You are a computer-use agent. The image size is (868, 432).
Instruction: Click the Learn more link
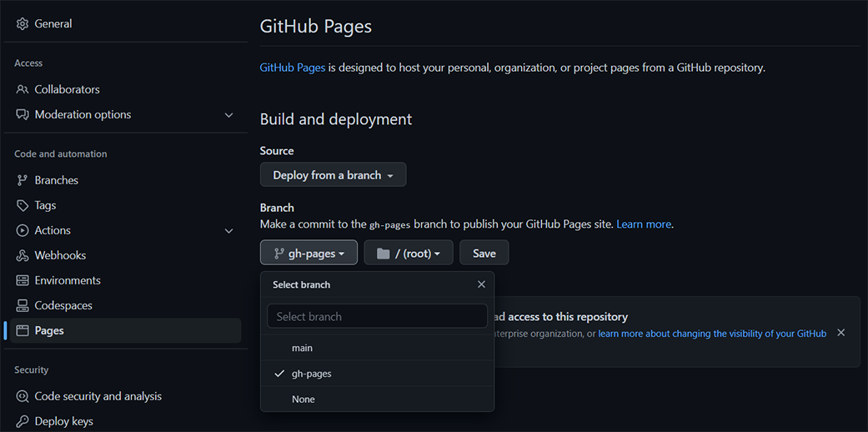[643, 224]
